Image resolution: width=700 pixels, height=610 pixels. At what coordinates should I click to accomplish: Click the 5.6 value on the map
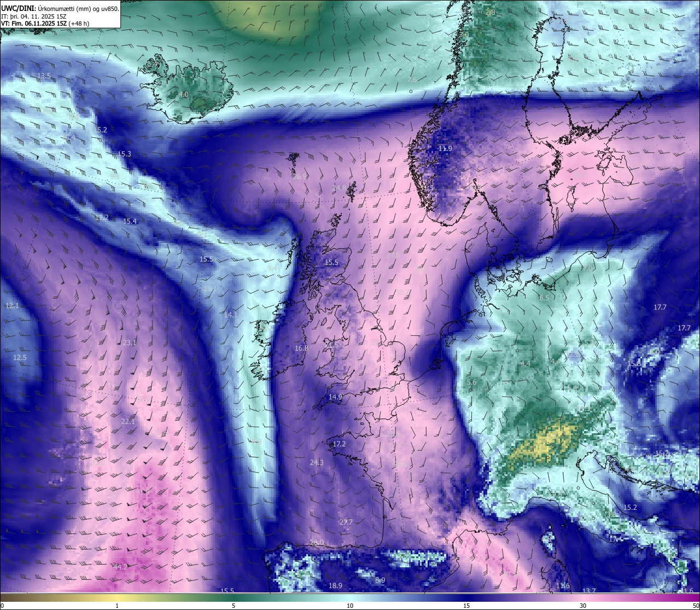[471, 382]
